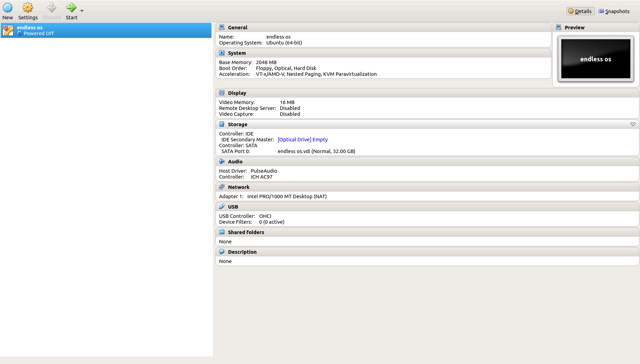
Task: Click the Acceleration VT-x/AMD-V value
Action: [316, 74]
